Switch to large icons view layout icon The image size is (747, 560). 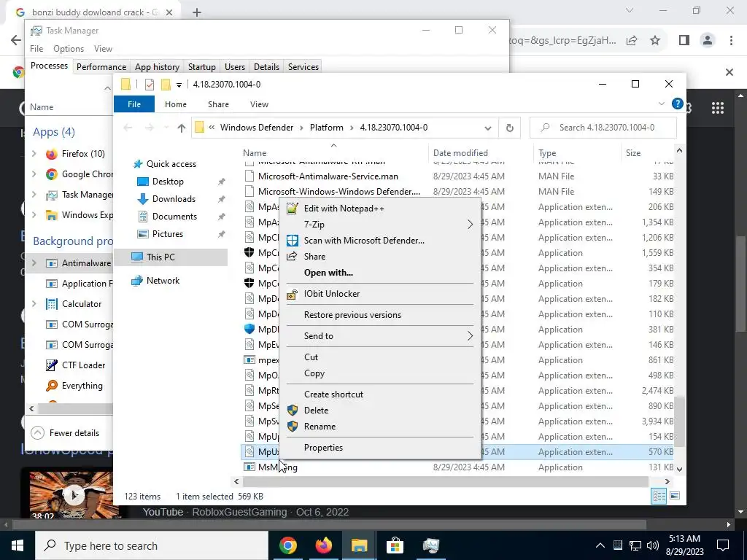(675, 496)
